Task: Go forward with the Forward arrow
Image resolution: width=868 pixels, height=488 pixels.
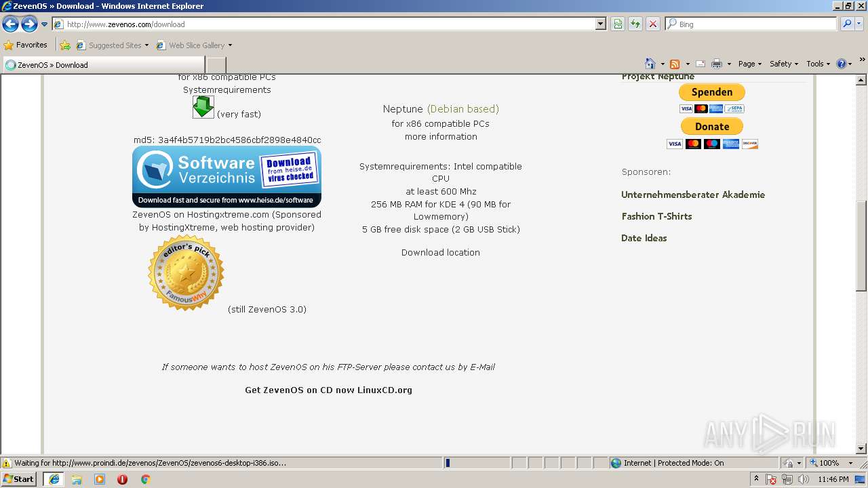Action: coord(29,24)
